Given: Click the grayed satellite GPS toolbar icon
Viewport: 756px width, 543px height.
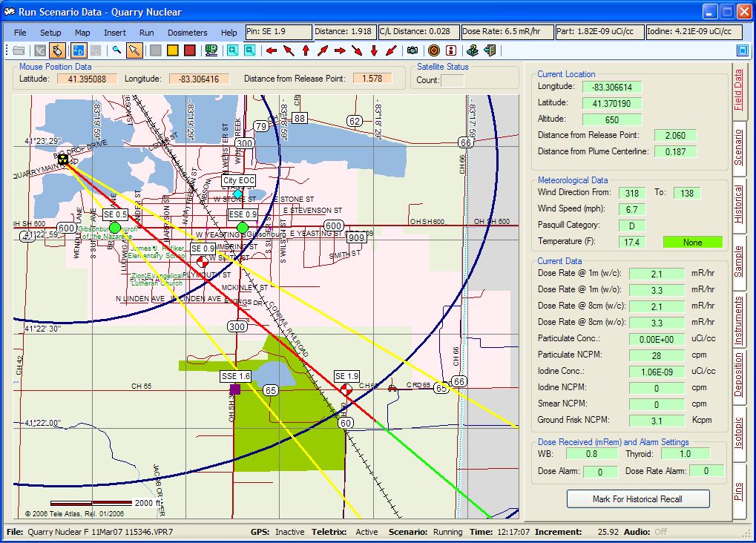Looking at the screenshot, I should [40, 50].
